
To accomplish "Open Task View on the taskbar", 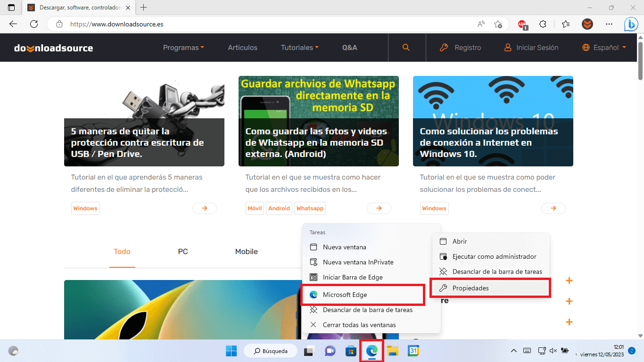I will 309,351.
